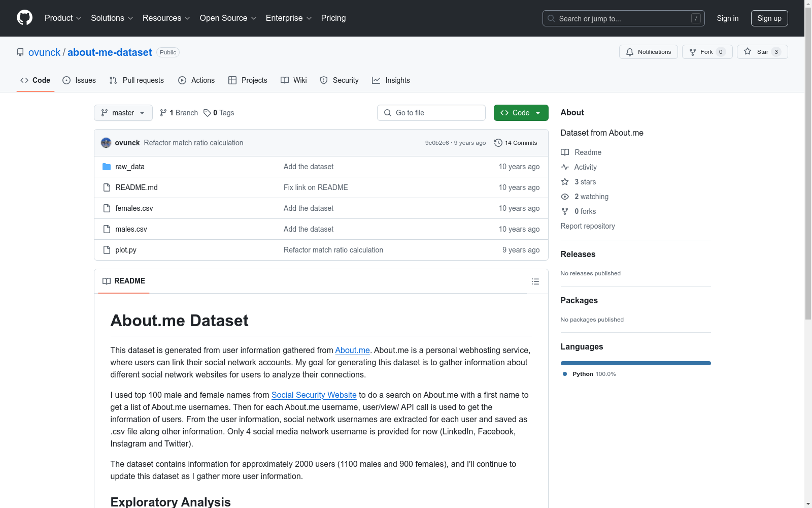Click the commits history clock icon
This screenshot has width=812, height=508.
coord(498,143)
